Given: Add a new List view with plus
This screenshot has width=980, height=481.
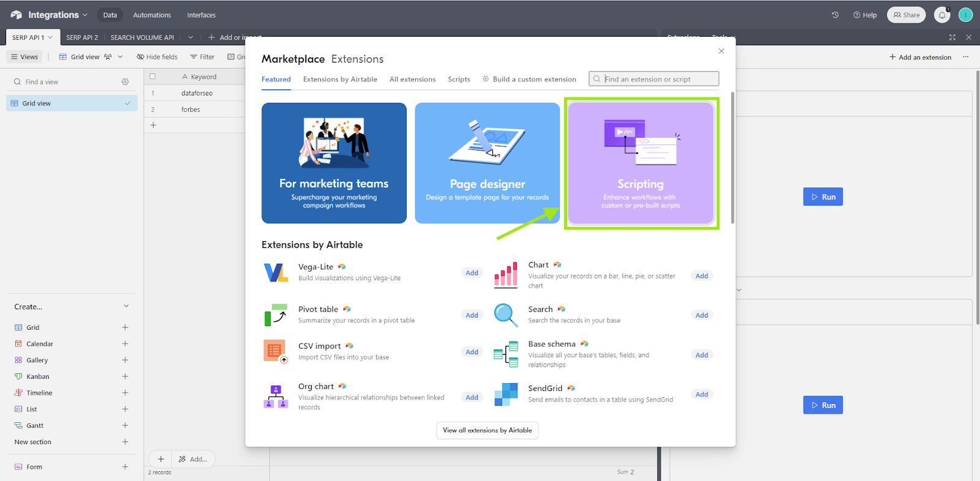Looking at the screenshot, I should (125, 409).
